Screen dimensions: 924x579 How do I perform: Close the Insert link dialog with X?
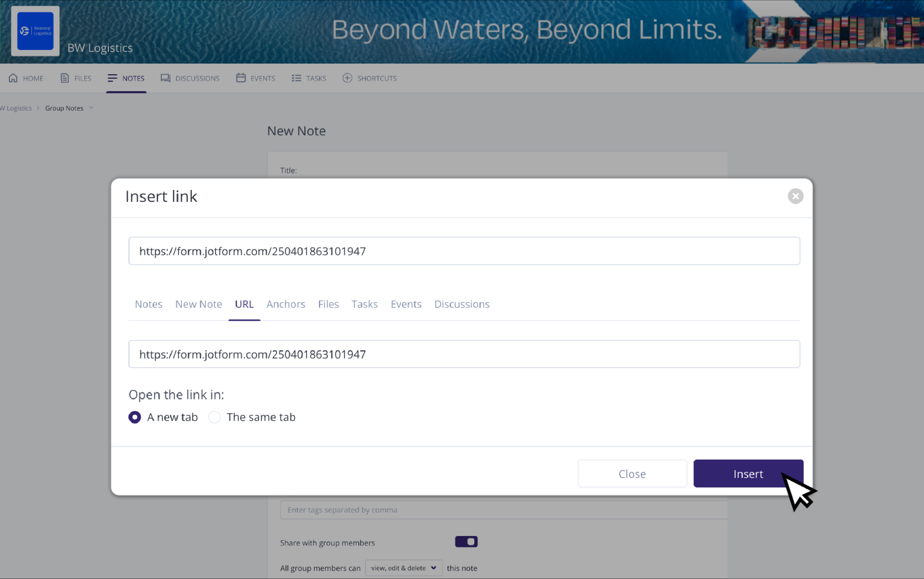click(795, 196)
